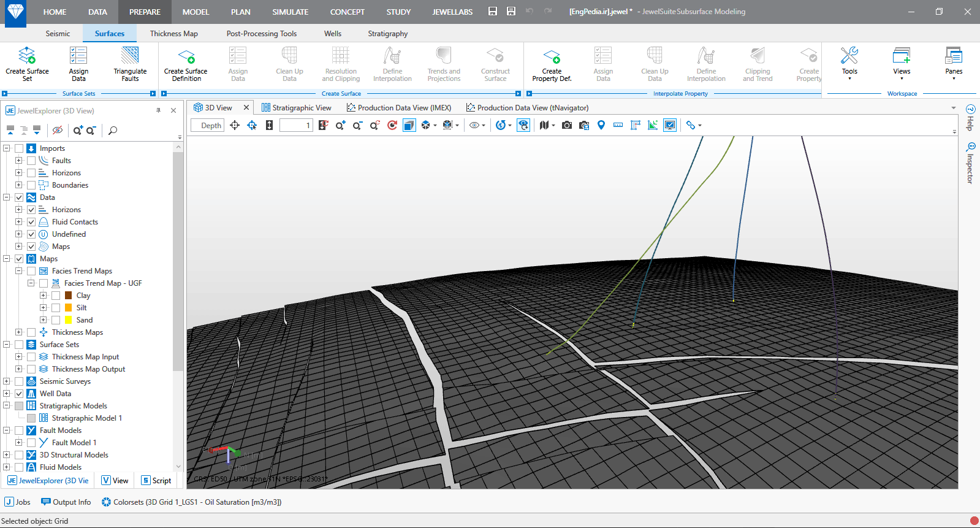This screenshot has height=528, width=980.
Task: Click the Triangulate Faults tool
Action: [x=130, y=64]
